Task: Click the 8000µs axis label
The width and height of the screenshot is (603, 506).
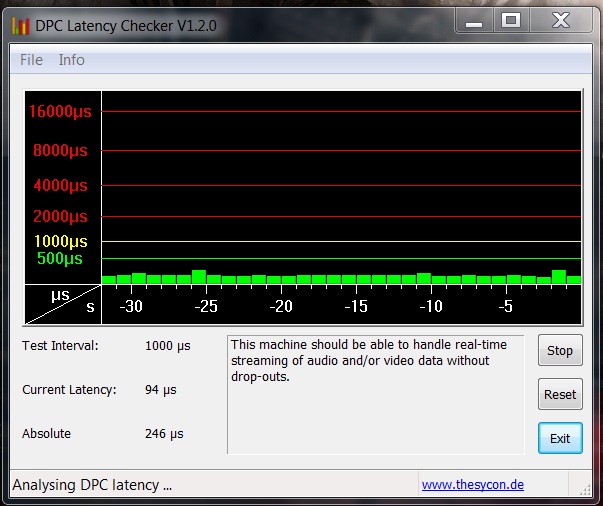Action: 60,150
